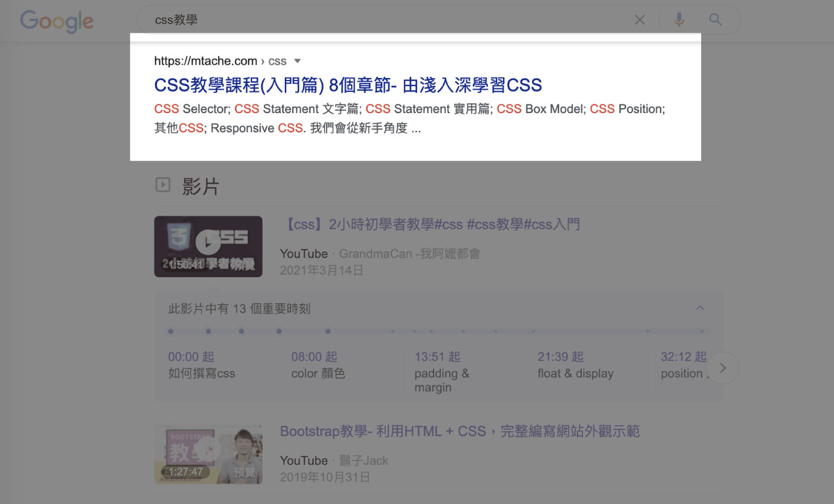Open the 【css】2小時初學者教學 video title link

430,224
